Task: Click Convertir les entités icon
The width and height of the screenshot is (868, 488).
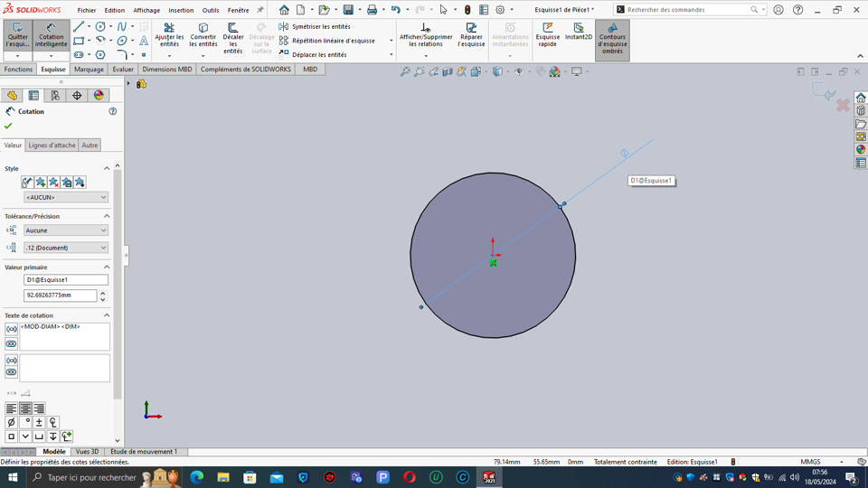Action: (x=203, y=35)
